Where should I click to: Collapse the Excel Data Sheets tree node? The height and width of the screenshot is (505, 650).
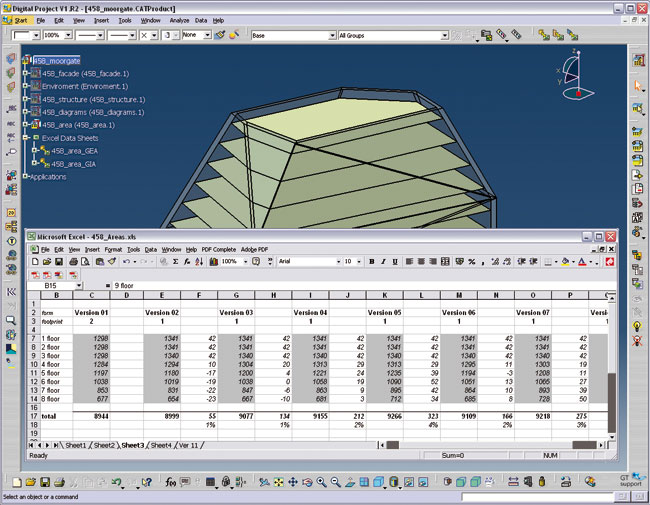point(26,138)
